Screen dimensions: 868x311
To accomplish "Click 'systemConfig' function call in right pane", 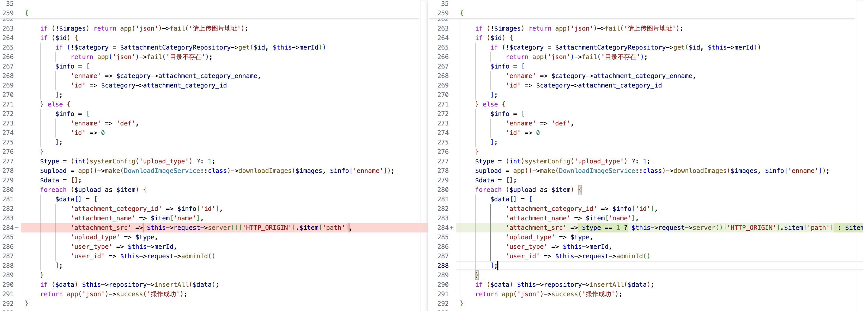I will [x=547, y=161].
